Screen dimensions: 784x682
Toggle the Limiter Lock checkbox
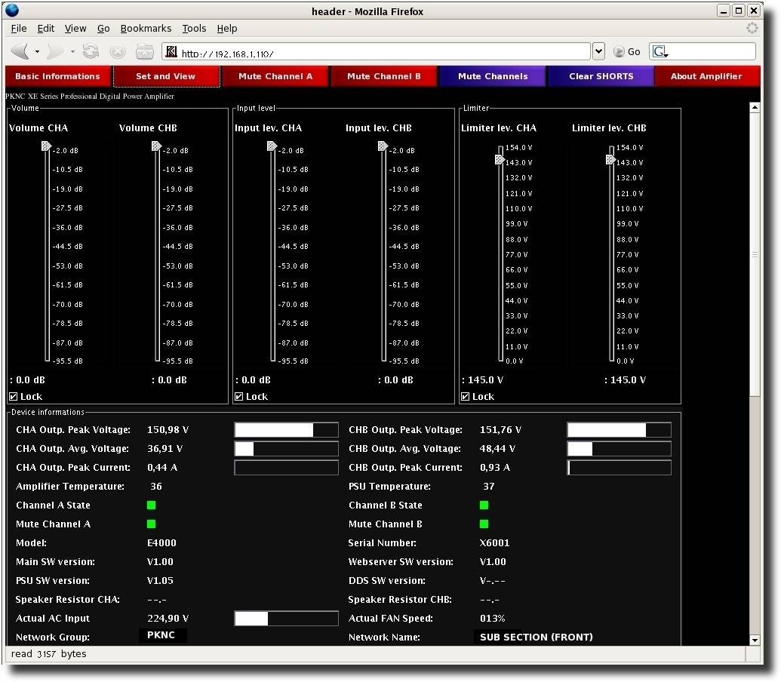point(466,397)
